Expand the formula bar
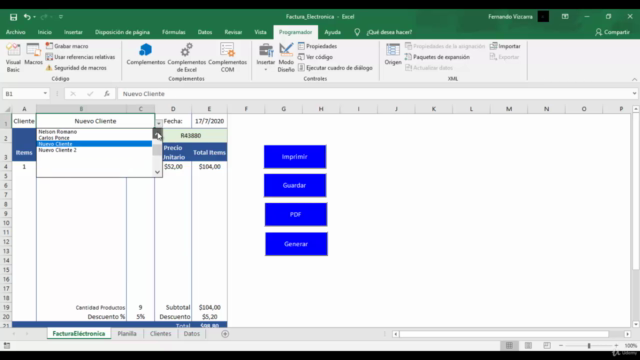Viewport: 640px width, 360px height. click(634, 93)
